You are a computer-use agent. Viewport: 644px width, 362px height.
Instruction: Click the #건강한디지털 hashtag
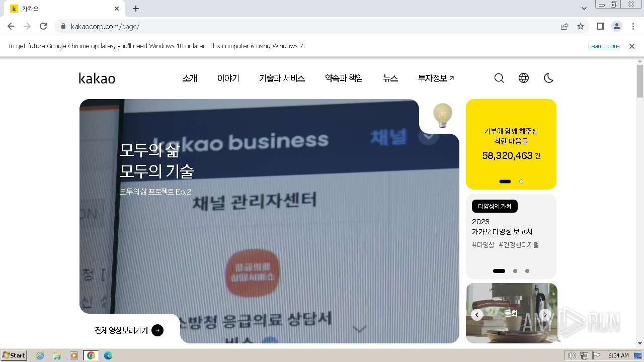coord(519,245)
